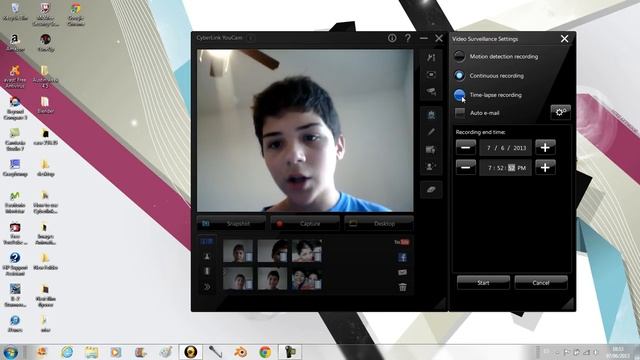Open middle thumbnail in top row
The width and height of the screenshot is (640, 360).
(272, 251)
